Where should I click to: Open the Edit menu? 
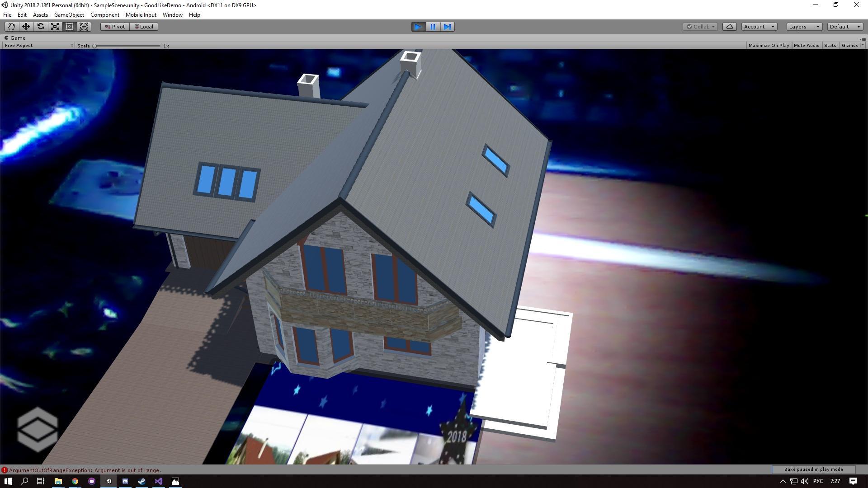pyautogui.click(x=22, y=15)
